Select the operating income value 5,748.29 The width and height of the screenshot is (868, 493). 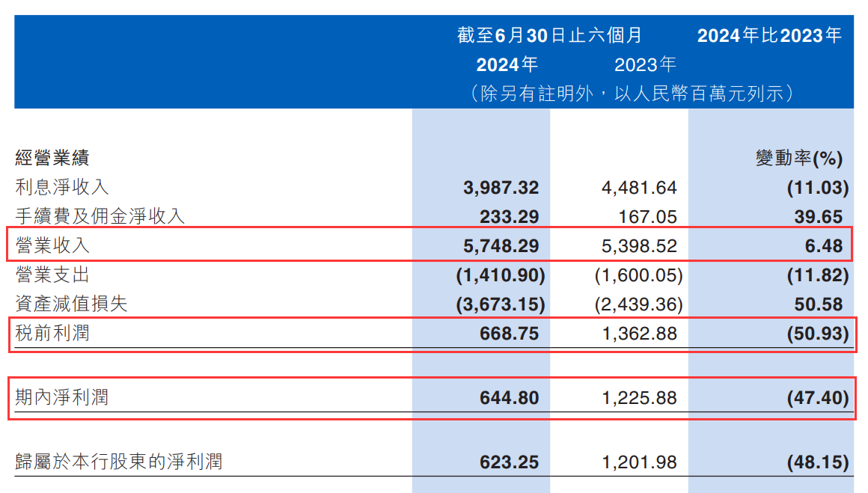point(501,246)
